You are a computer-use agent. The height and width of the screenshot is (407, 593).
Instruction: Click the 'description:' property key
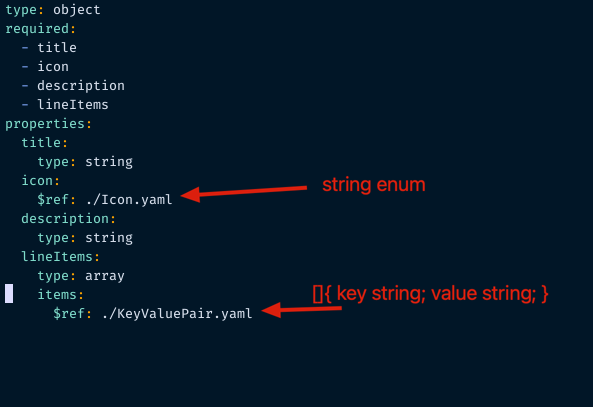[x=68, y=219]
